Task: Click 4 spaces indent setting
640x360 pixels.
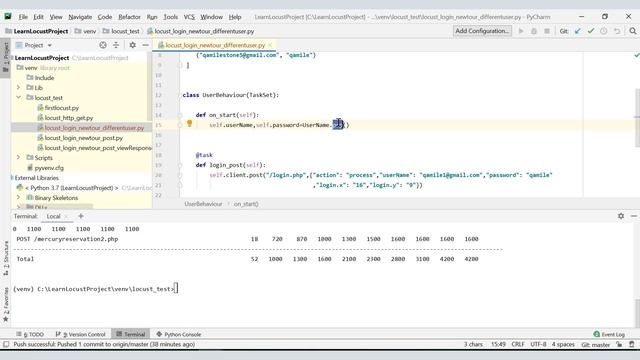Action: pos(563,344)
